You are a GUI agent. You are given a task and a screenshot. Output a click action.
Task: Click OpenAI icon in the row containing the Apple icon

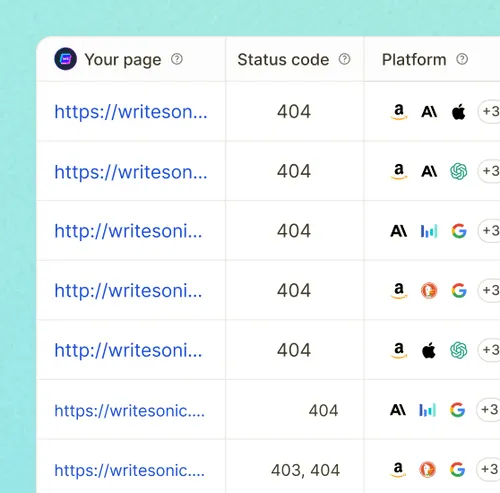[459, 350]
